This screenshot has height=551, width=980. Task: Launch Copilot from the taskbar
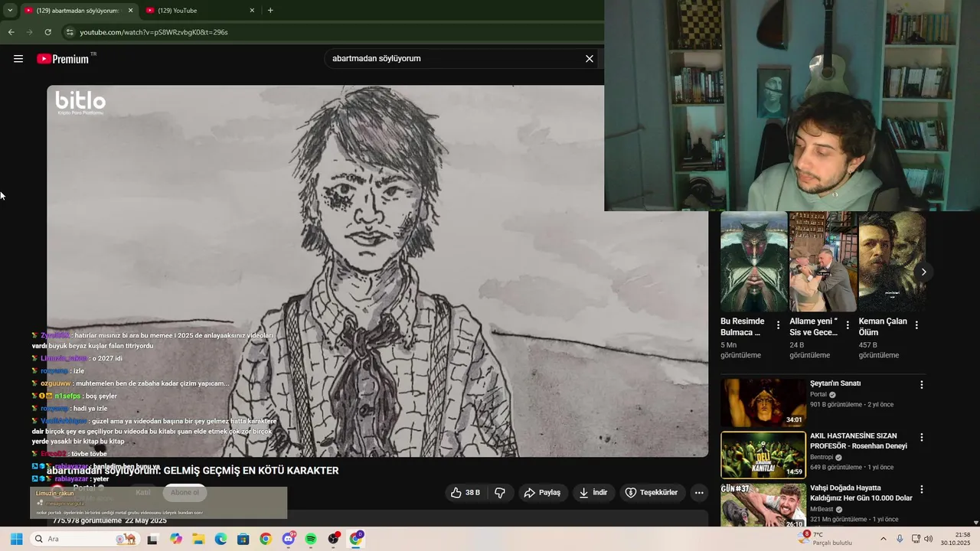pos(176,539)
